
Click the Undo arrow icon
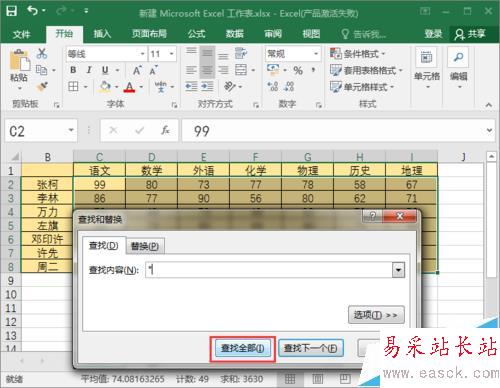tap(33, 11)
